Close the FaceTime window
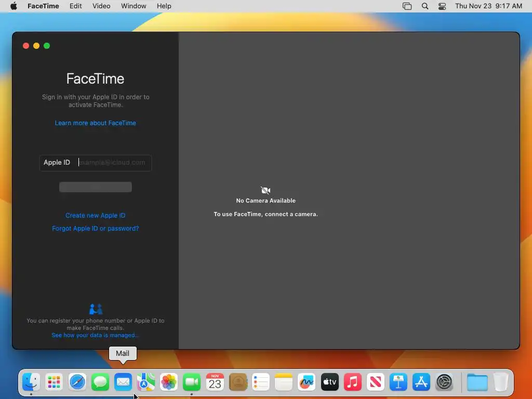The height and width of the screenshot is (399, 532). click(26, 46)
